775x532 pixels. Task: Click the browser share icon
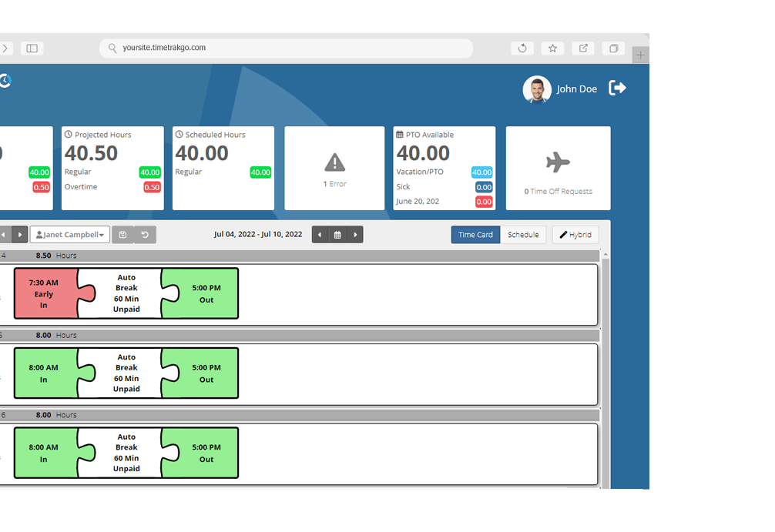583,49
